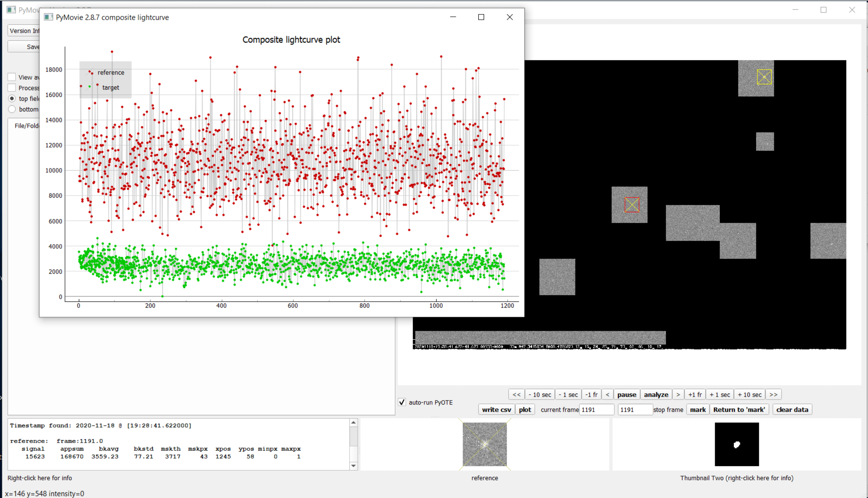The image size is (868, 498).
Task: Click the analyze button
Action: [656, 394]
